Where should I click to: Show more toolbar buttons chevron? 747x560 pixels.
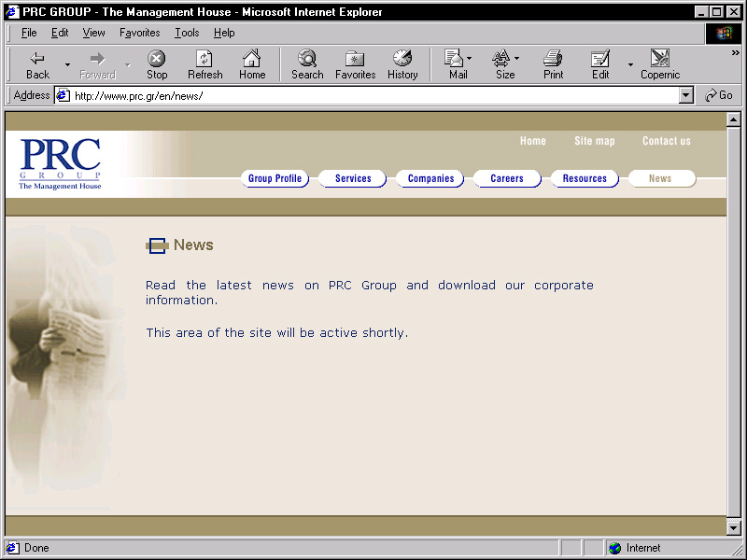point(736,53)
